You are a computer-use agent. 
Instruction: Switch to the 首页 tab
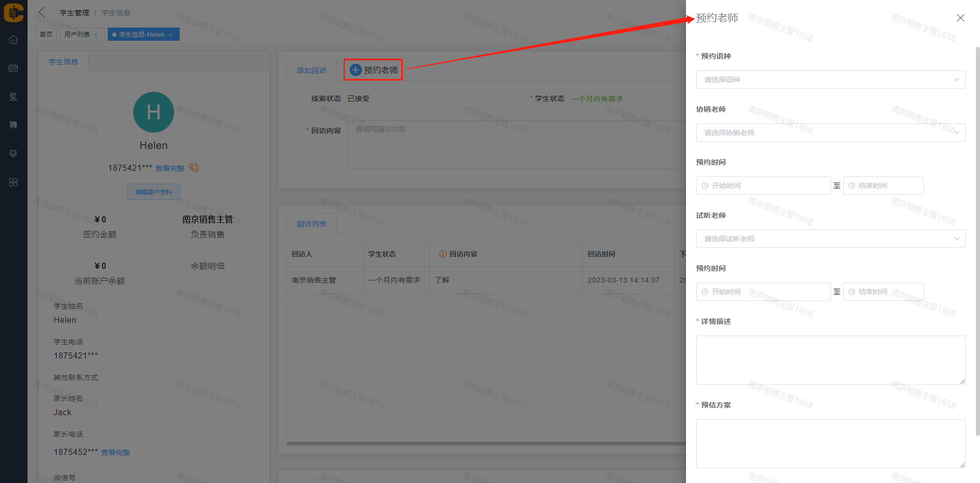click(46, 35)
